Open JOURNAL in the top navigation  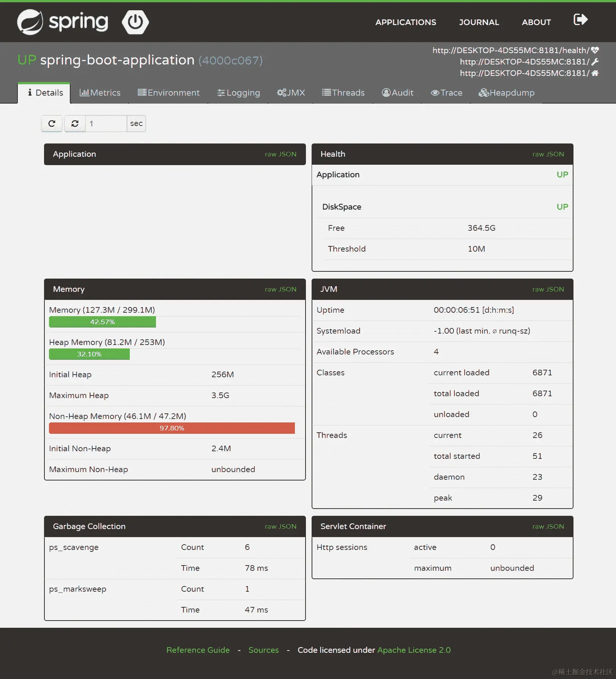[479, 22]
